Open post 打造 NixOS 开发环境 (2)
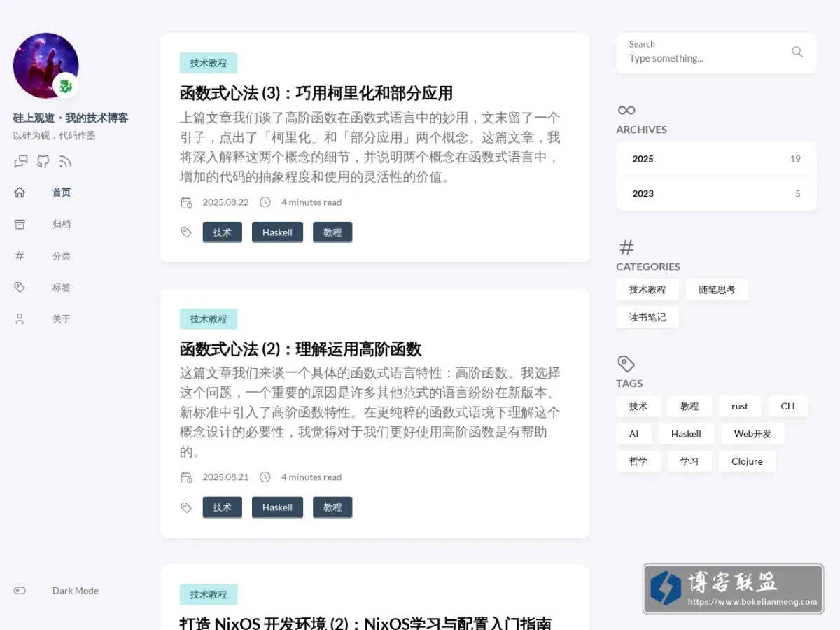 [x=365, y=623]
